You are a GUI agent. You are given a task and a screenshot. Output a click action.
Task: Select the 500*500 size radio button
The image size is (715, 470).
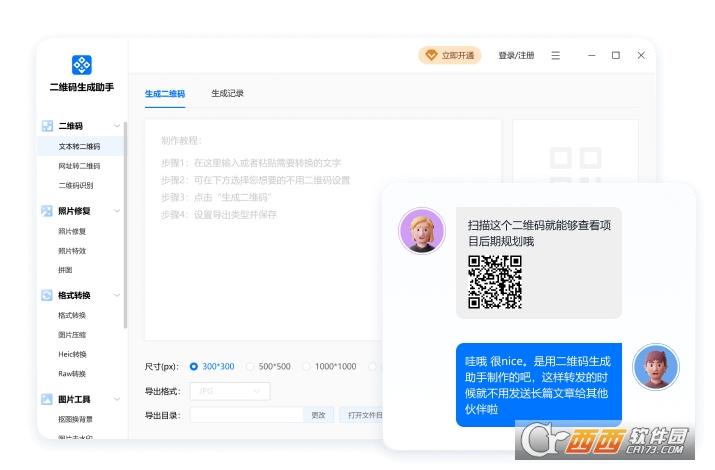(250, 367)
